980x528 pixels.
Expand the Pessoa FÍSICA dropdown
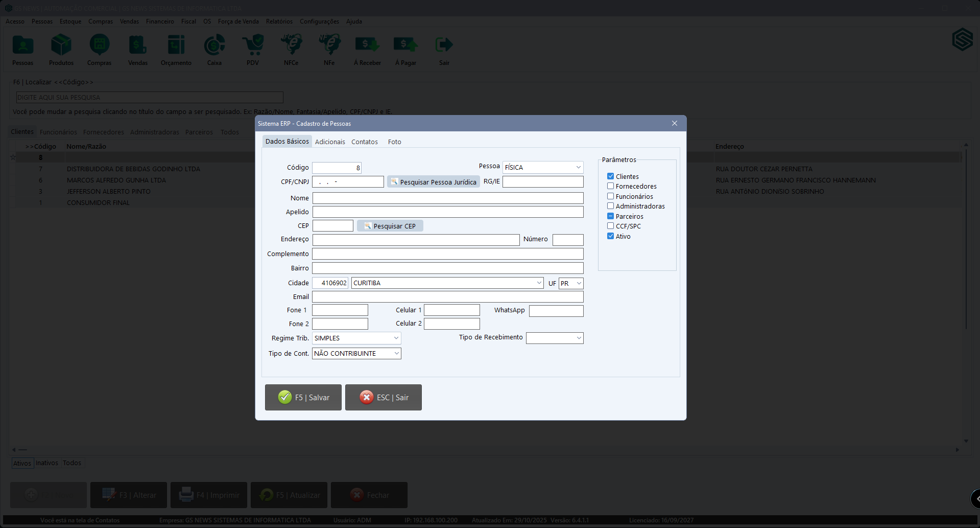coord(578,168)
